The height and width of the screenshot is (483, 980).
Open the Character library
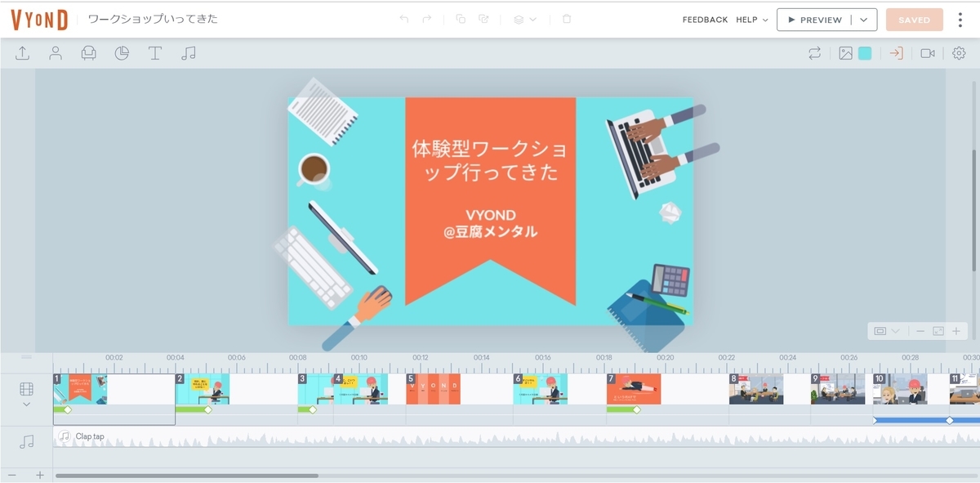(56, 53)
